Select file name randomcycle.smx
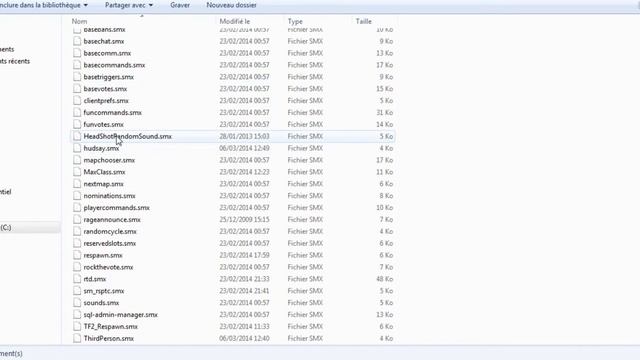This screenshot has height=360, width=640. pos(110,231)
